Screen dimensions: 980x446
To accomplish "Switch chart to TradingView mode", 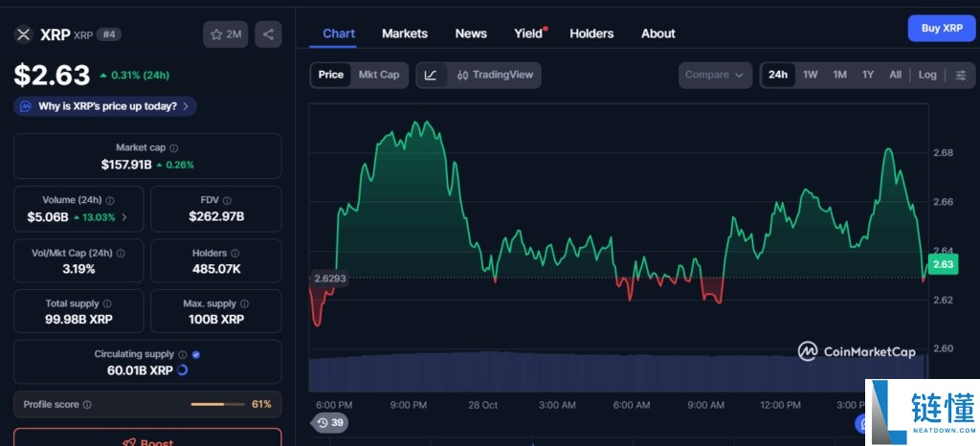I will pyautogui.click(x=495, y=75).
